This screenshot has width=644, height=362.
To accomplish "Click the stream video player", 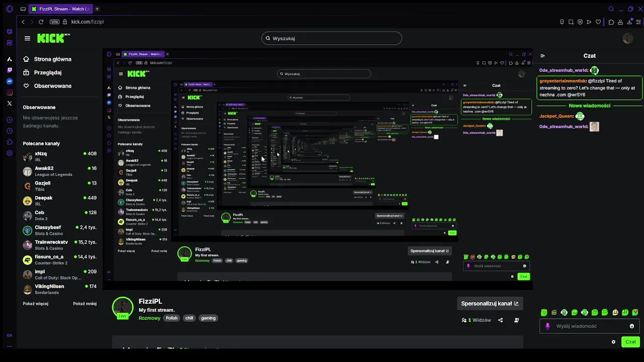I will click(x=318, y=169).
